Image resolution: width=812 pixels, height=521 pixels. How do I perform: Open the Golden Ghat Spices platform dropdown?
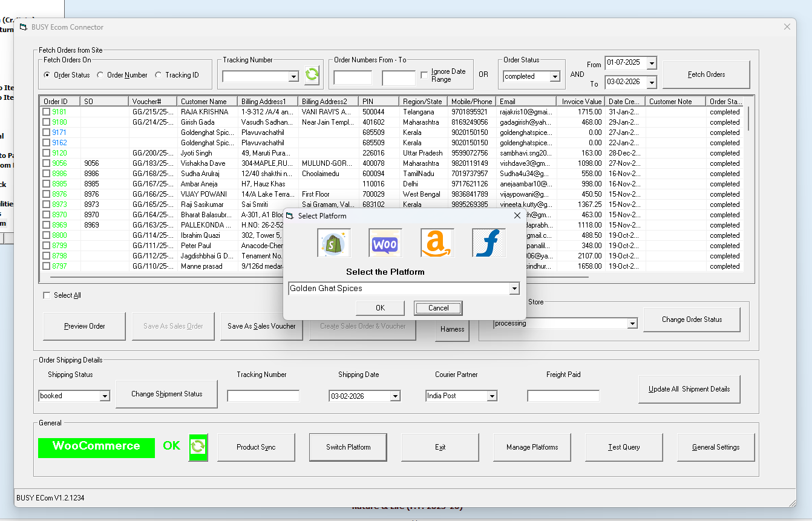[514, 289]
